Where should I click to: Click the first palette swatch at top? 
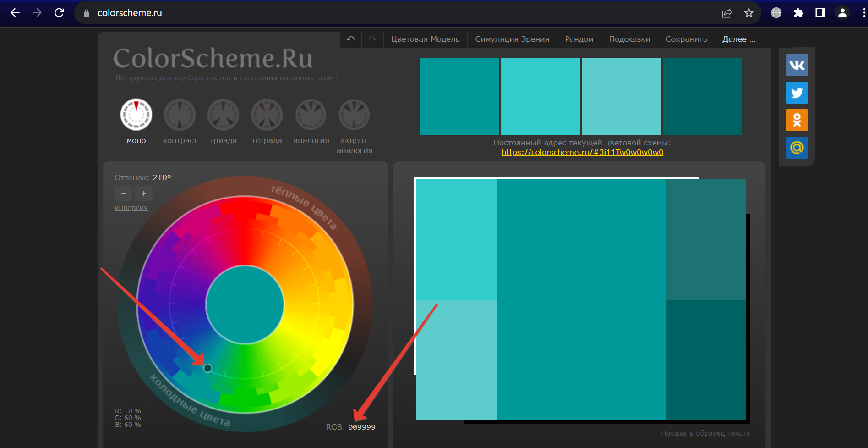(460, 96)
